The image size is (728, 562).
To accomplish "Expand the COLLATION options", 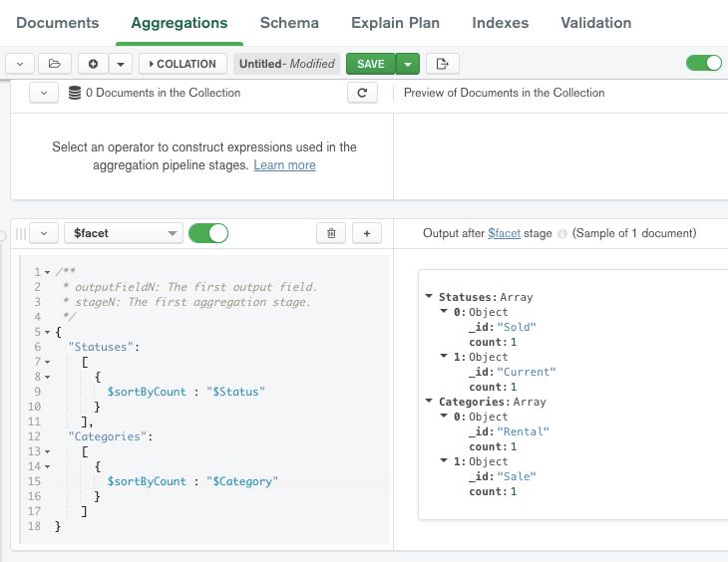I will pos(181,64).
